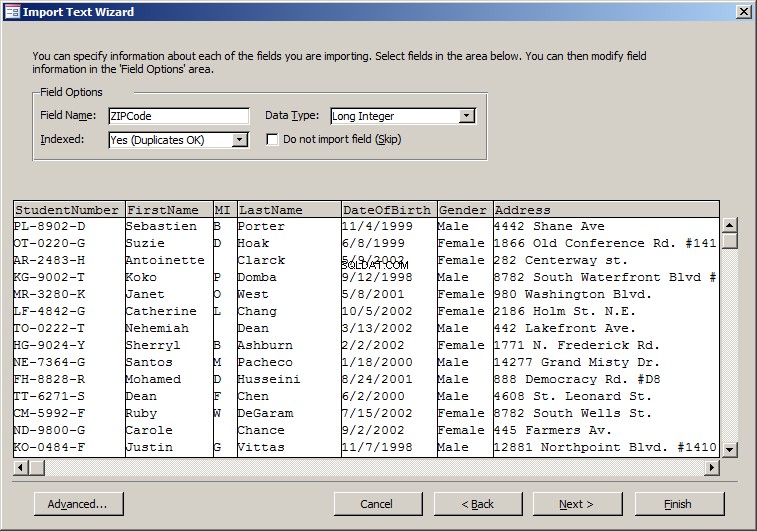This screenshot has width=757, height=531.
Task: Click student number CM-5992-F
Action: pyautogui.click(x=50, y=413)
